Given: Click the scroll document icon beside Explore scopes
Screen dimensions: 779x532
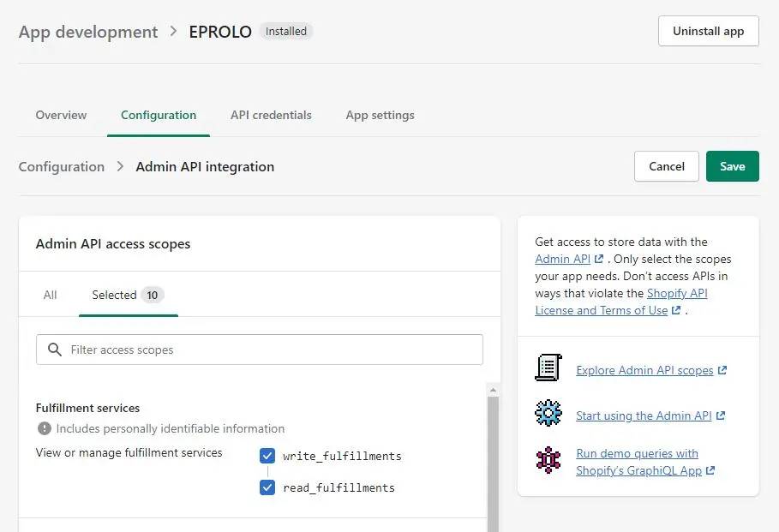Looking at the screenshot, I should (548, 368).
